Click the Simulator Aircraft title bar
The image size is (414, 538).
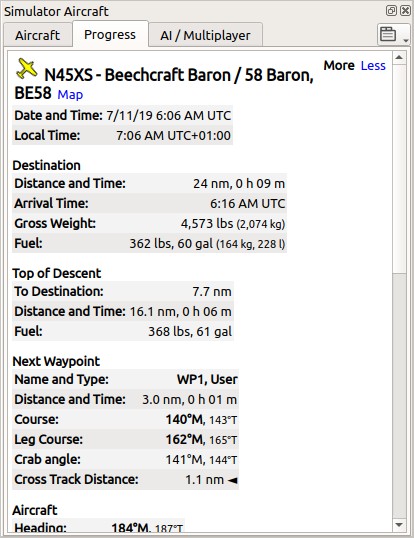click(x=192, y=11)
